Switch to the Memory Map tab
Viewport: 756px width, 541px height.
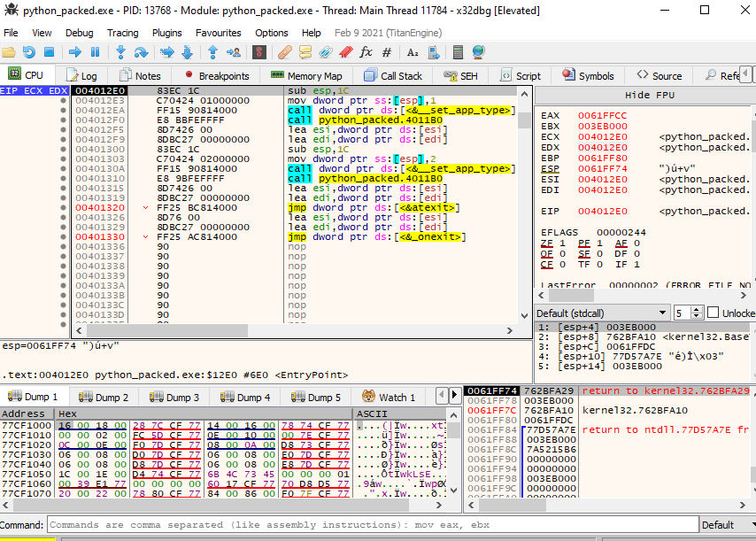[306, 76]
